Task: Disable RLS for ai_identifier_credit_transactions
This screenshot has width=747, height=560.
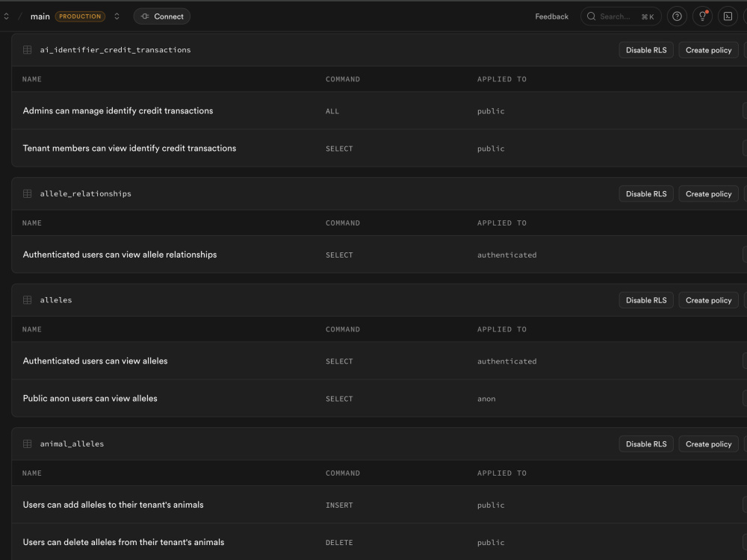Action: pos(646,50)
